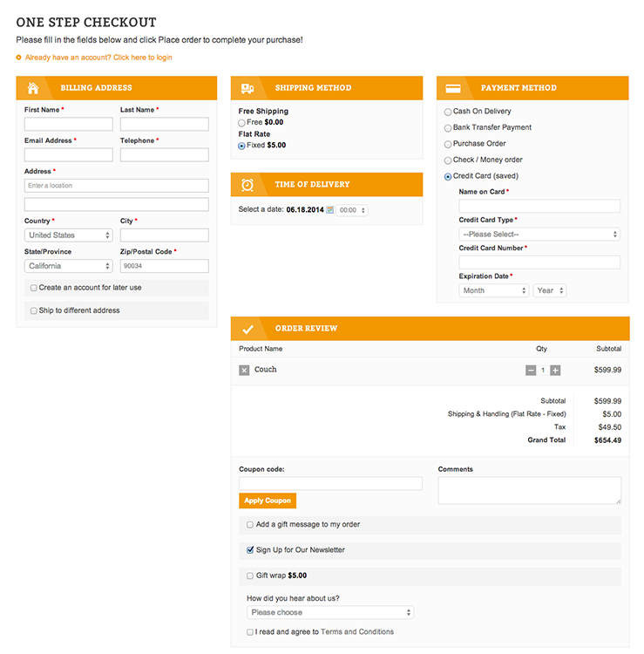
Task: Expand the How did you hear about us dropdown
Action: [x=329, y=613]
